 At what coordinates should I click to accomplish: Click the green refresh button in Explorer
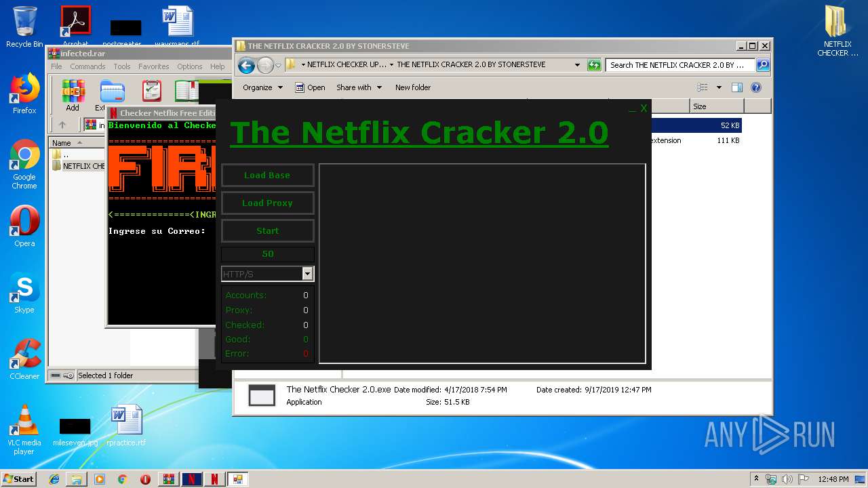594,65
